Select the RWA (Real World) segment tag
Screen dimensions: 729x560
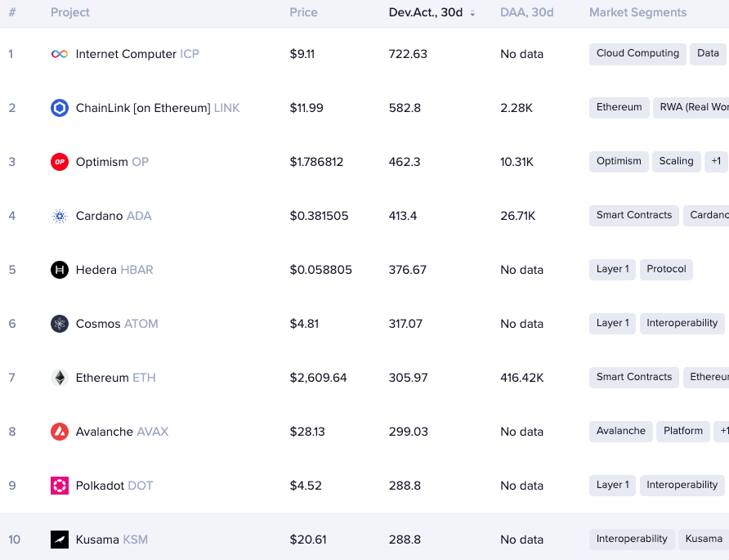pyautogui.click(x=691, y=108)
